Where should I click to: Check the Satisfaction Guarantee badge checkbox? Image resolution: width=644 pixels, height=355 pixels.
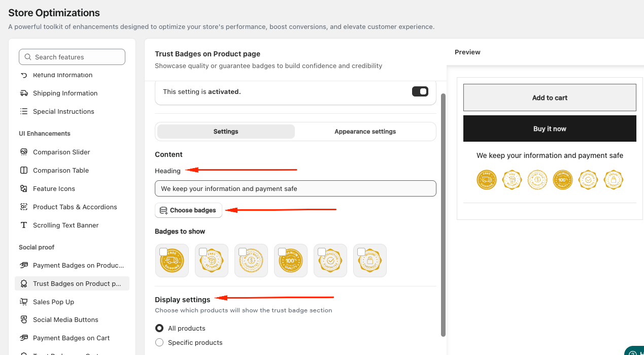[x=322, y=252]
